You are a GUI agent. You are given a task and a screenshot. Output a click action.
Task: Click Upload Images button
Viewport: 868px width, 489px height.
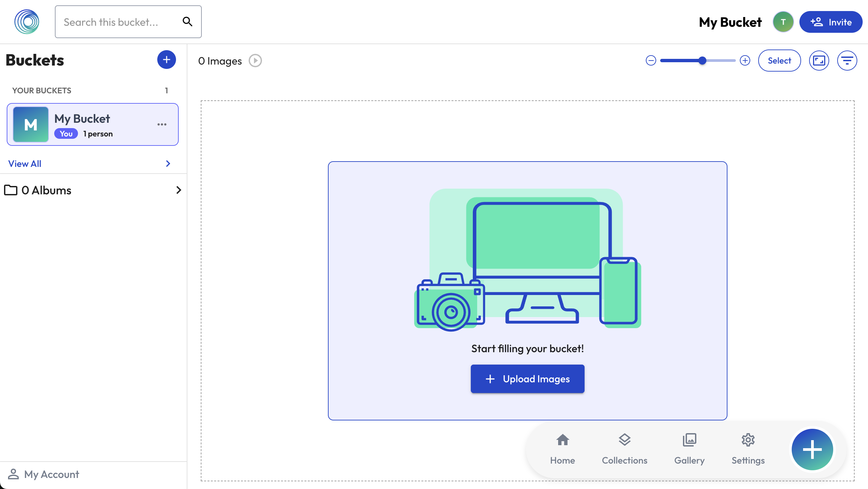527,379
